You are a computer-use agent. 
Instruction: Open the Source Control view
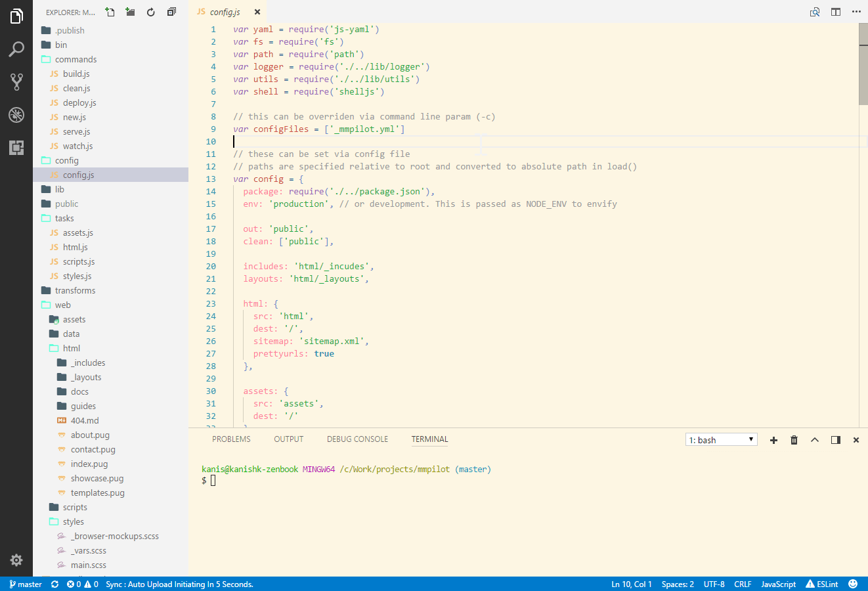(x=16, y=81)
